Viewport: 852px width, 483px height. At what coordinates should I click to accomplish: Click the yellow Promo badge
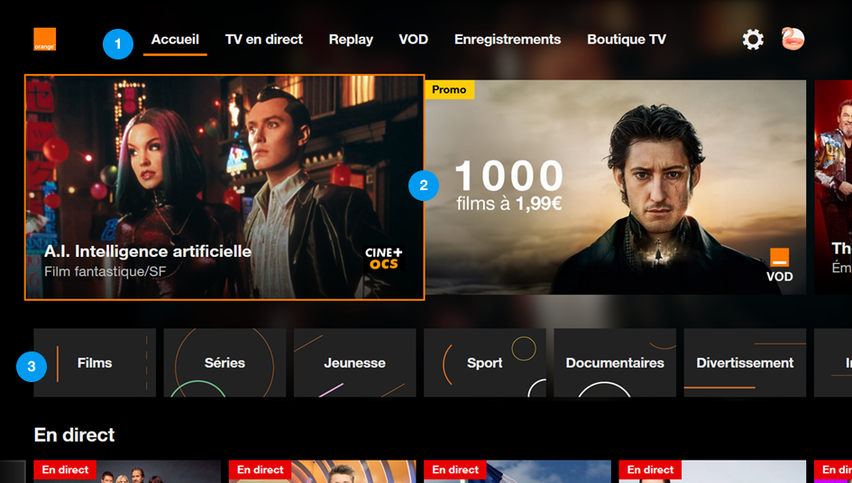tap(449, 90)
